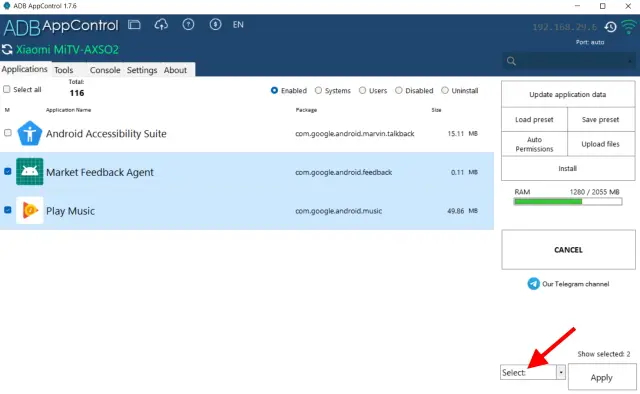Switch to the Applications tab

[24, 69]
